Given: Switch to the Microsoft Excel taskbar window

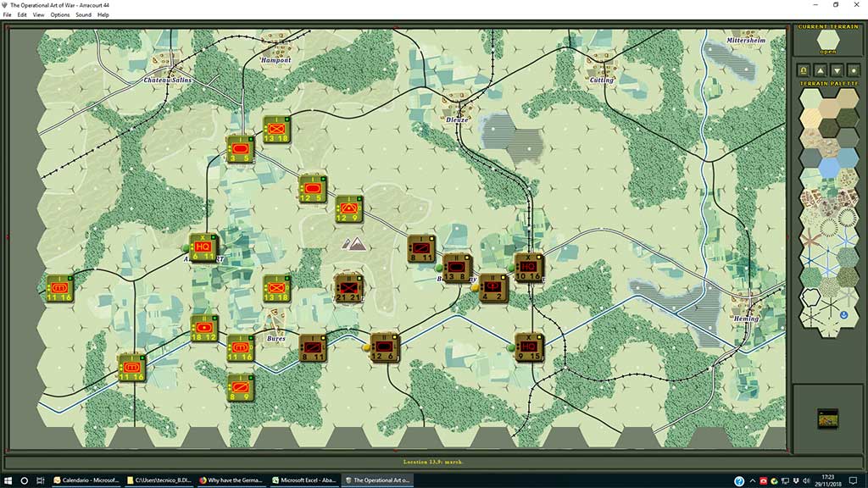Looking at the screenshot, I should (x=304, y=480).
